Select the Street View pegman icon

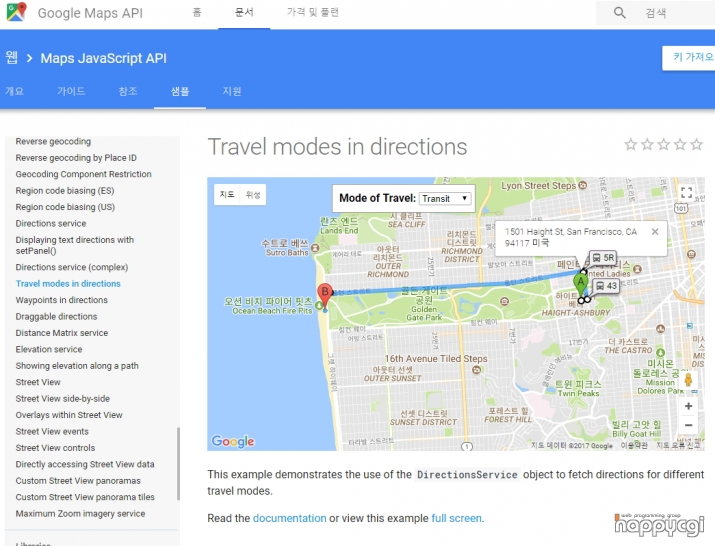(688, 380)
